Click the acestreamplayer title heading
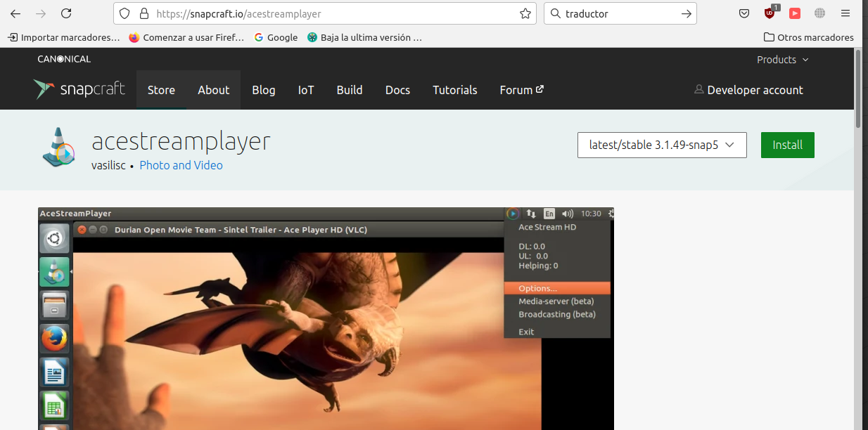 181,141
